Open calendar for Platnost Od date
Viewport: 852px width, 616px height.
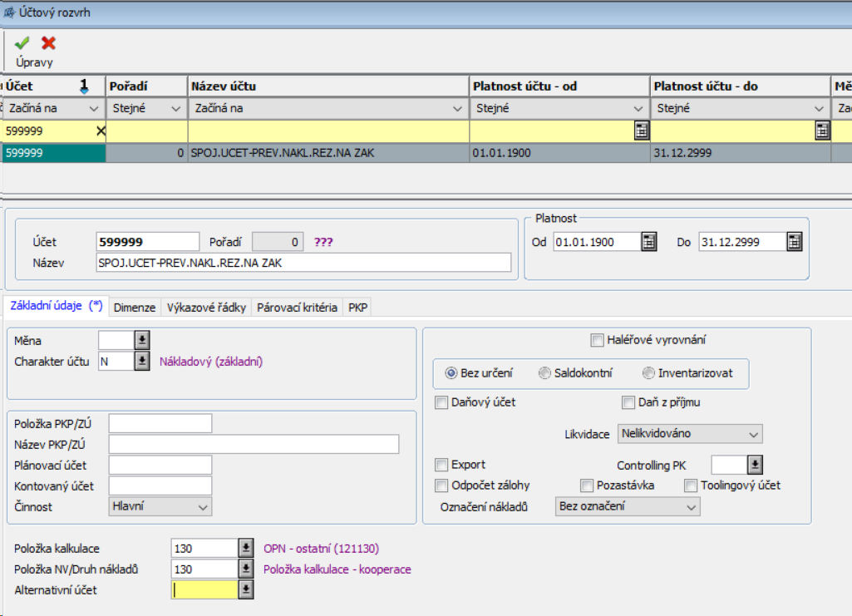pos(649,242)
